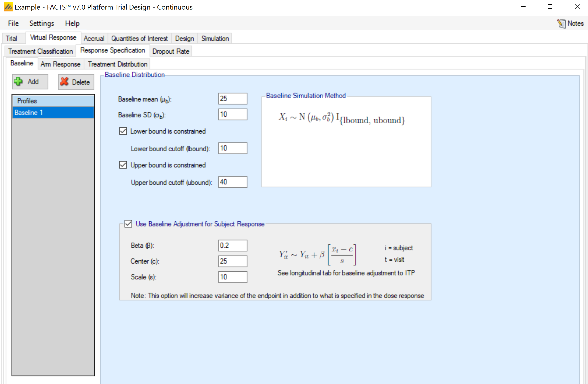Click the Upper bound cutoff field
Viewport: 588px width, 384px height.
(x=232, y=182)
